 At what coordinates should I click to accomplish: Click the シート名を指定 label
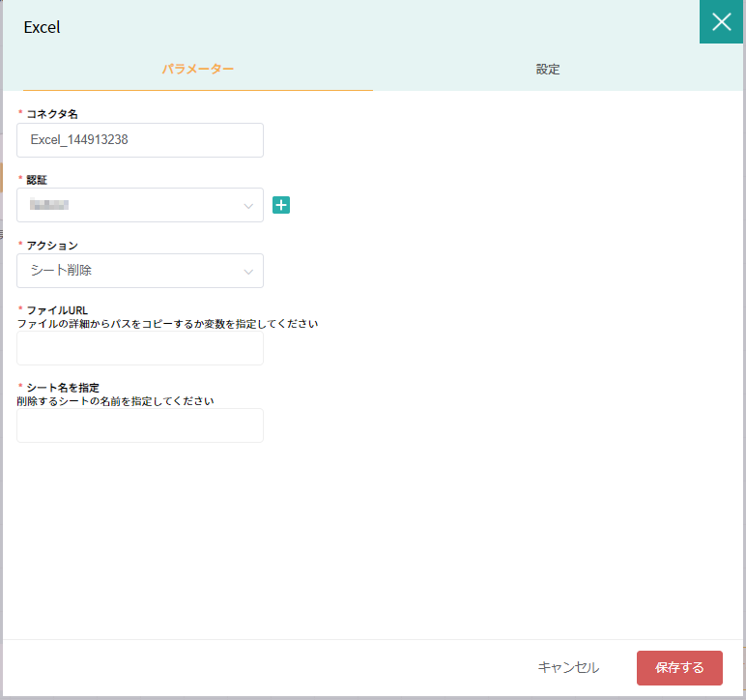coord(63,388)
